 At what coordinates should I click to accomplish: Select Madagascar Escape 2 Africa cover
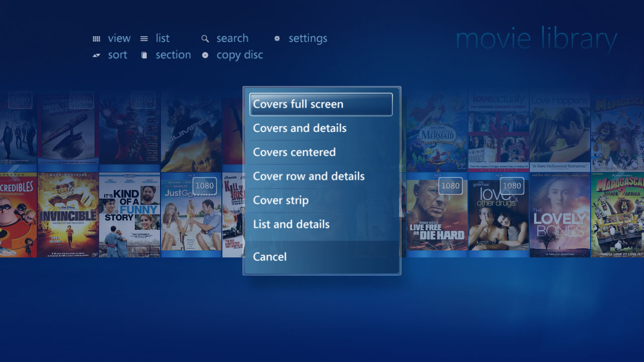click(x=618, y=215)
